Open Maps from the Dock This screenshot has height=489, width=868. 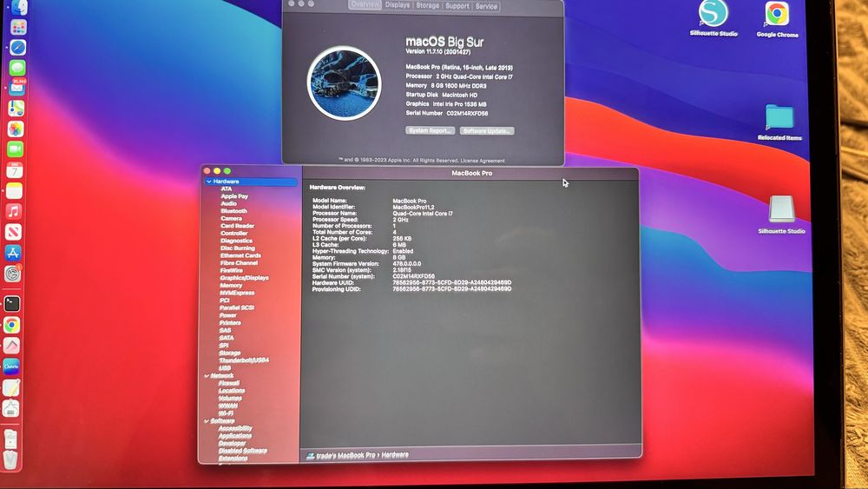click(16, 108)
